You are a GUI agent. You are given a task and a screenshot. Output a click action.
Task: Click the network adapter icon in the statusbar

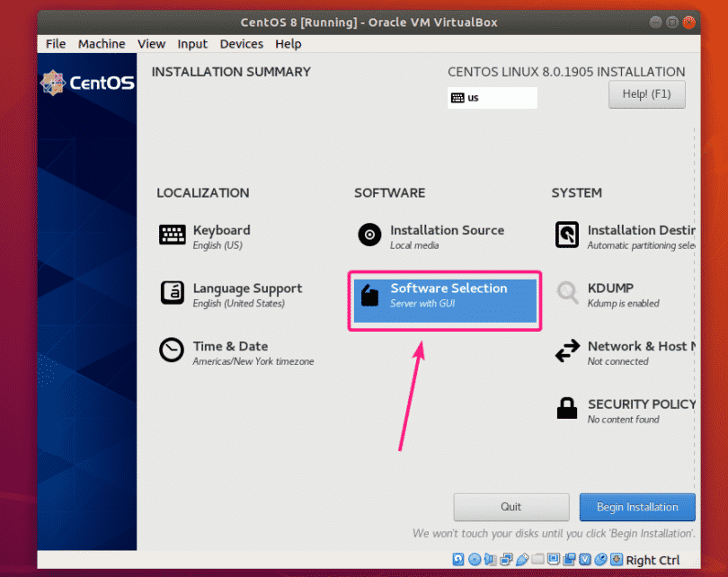[506, 559]
